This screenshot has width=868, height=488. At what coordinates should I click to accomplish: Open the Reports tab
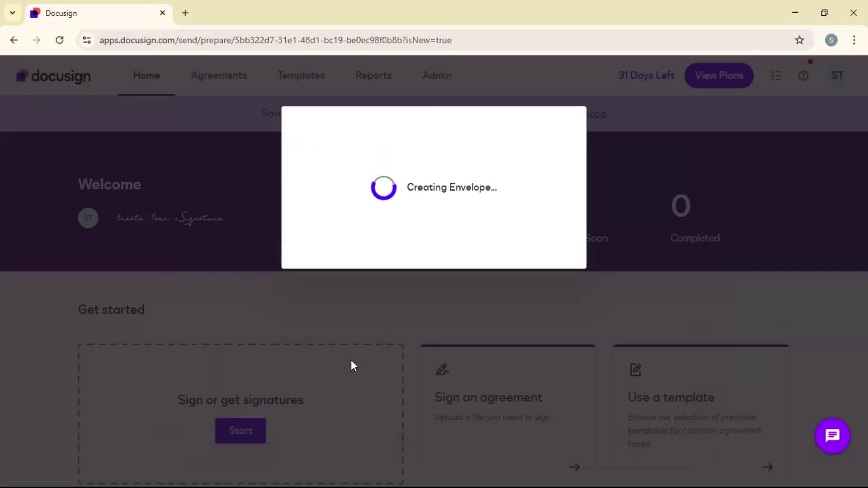pos(373,75)
